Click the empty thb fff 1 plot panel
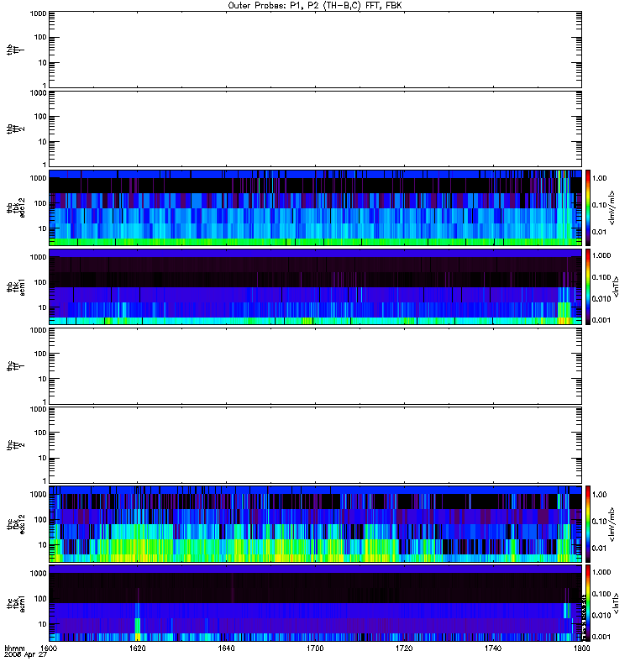The width and height of the screenshot is (630, 672). [315, 50]
